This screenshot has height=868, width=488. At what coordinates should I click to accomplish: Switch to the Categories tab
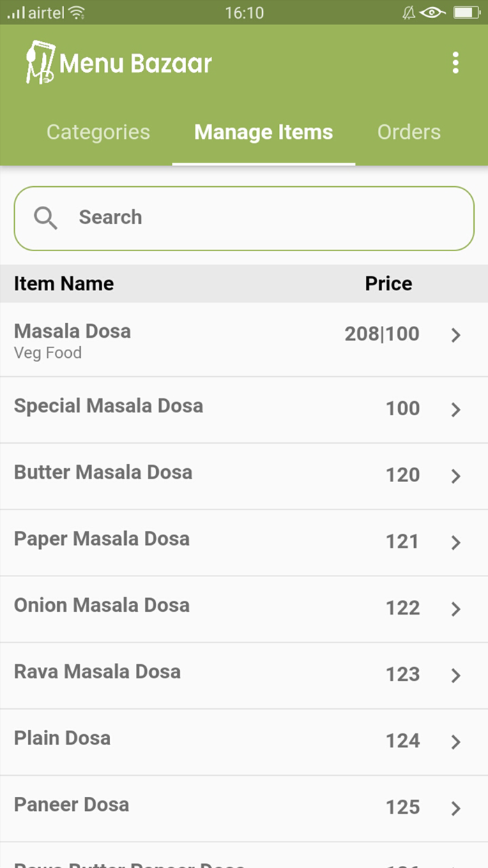[98, 132]
